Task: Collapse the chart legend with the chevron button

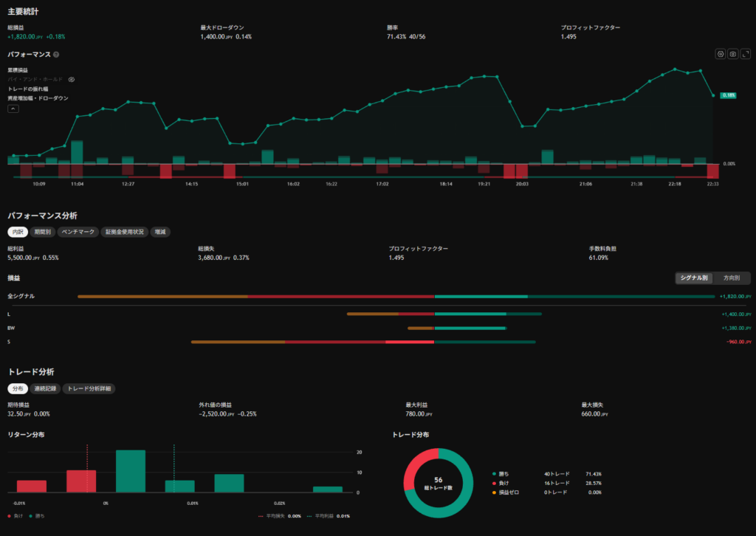Action: click(x=13, y=109)
